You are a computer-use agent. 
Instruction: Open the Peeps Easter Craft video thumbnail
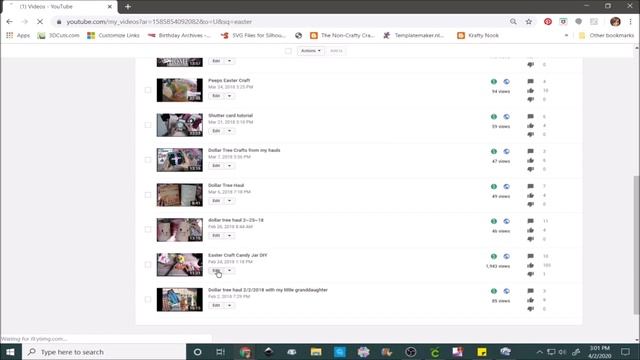[x=180, y=90]
